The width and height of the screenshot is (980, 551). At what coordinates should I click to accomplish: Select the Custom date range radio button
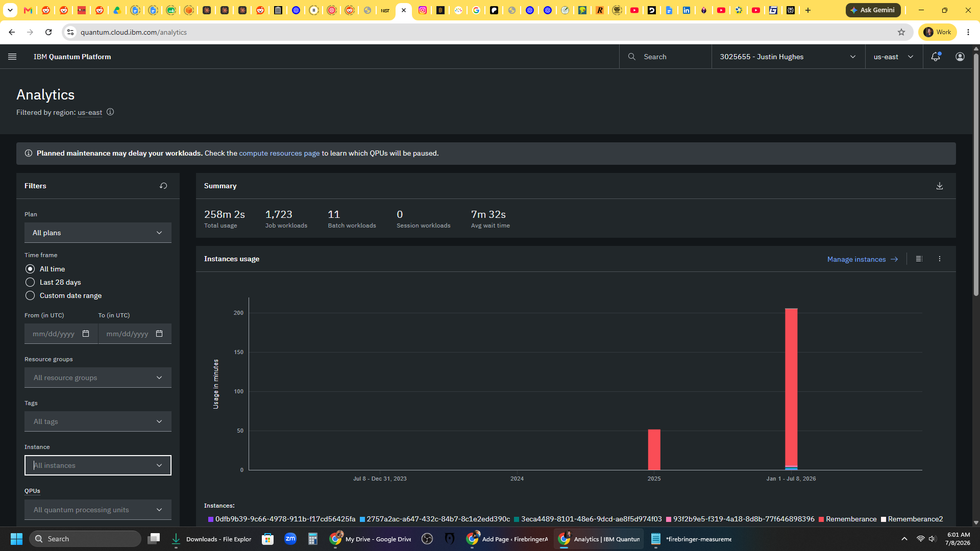coord(30,295)
